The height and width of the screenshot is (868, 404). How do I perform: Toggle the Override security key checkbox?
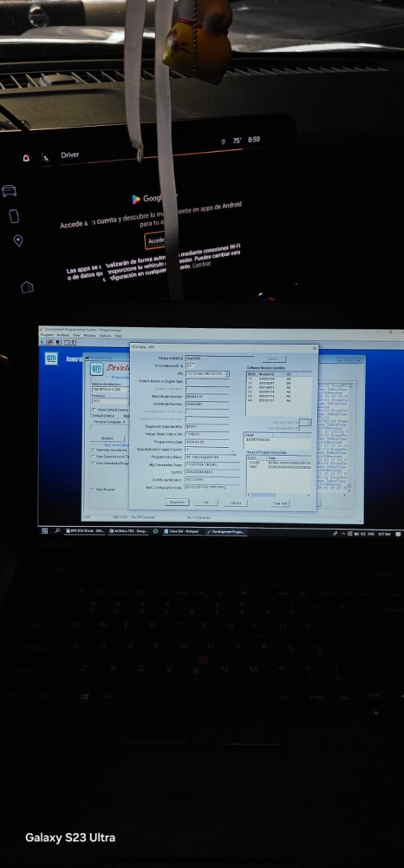[x=93, y=450]
